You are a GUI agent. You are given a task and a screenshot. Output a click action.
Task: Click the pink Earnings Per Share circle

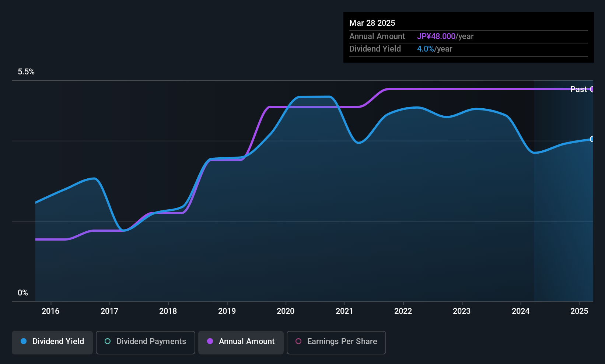[298, 341]
